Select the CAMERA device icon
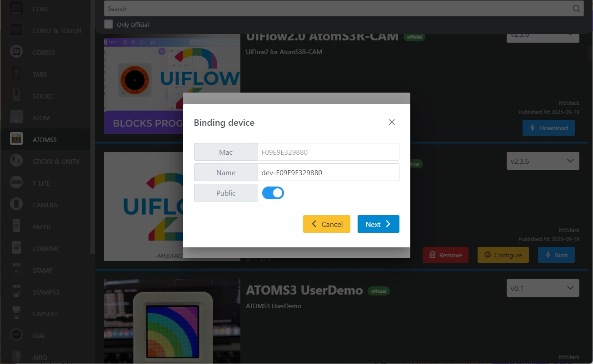This screenshot has height=364, width=593. pyautogui.click(x=16, y=205)
